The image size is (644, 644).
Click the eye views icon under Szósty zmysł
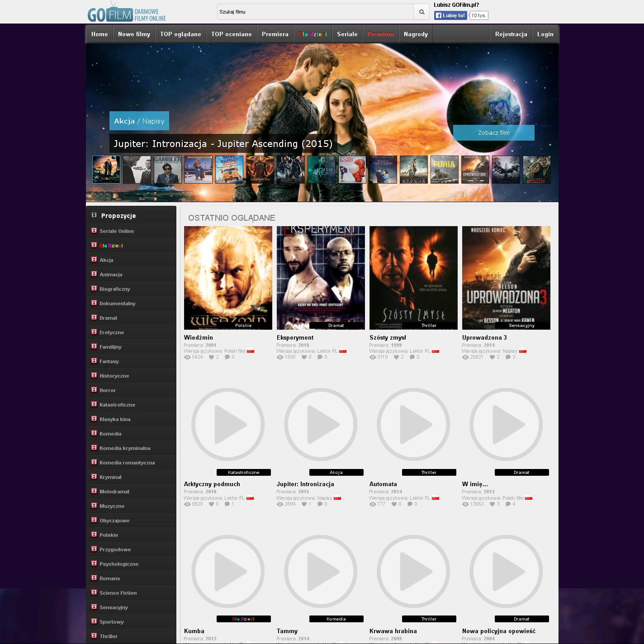[373, 357]
